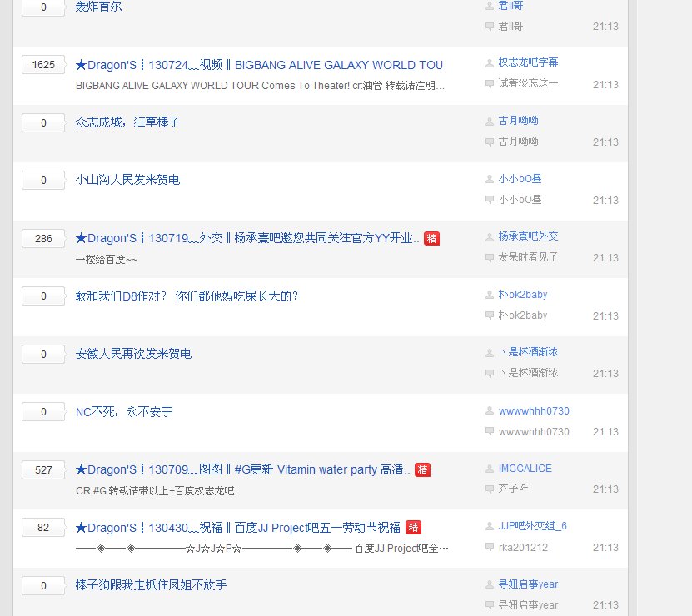The height and width of the screenshot is (616, 692).
Task: Click the author icon next to 杨承喜吧外交
Action: coord(490,236)
